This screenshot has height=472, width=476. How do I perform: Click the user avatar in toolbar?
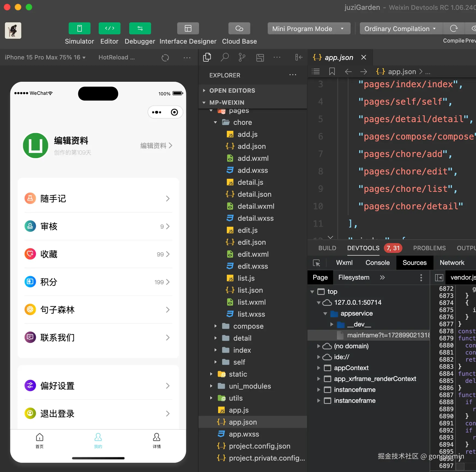click(x=13, y=31)
